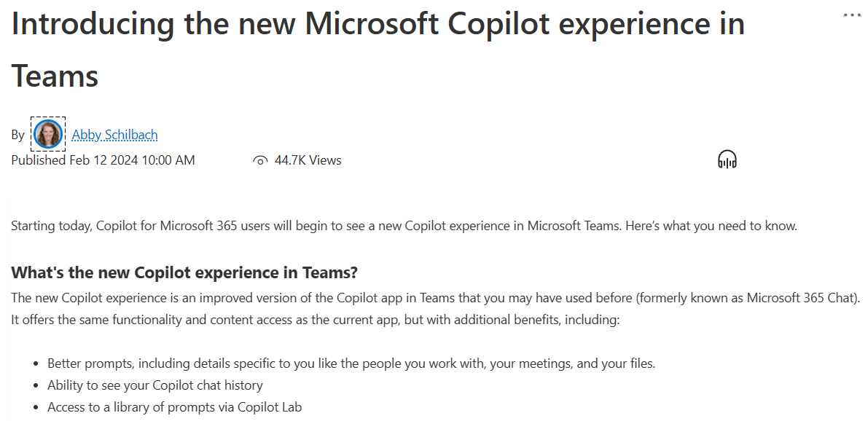Image resolution: width=868 pixels, height=421 pixels.
Task: Click the "By" label before the avatar
Action: (17, 135)
